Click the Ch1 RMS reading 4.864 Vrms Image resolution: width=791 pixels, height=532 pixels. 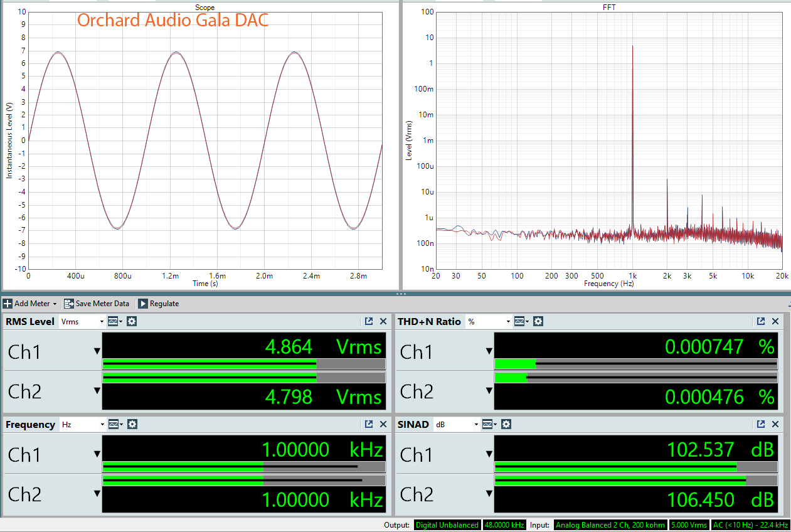click(x=323, y=347)
